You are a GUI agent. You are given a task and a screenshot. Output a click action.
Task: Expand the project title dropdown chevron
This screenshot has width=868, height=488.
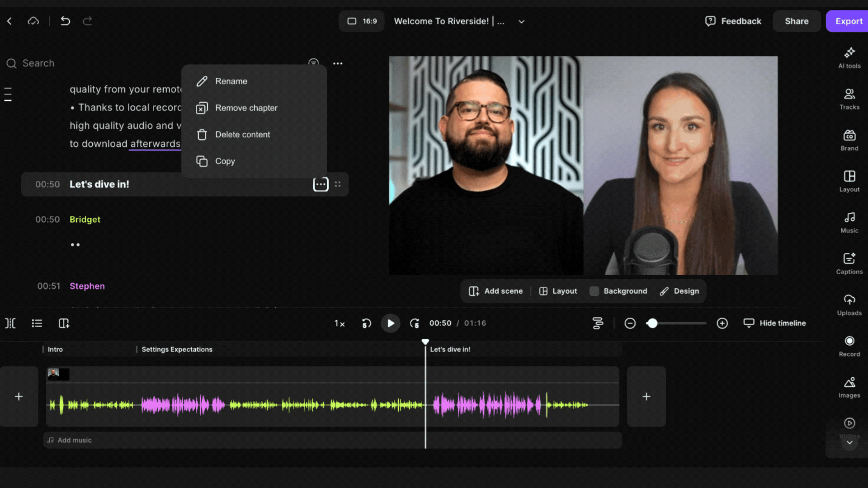pos(521,21)
